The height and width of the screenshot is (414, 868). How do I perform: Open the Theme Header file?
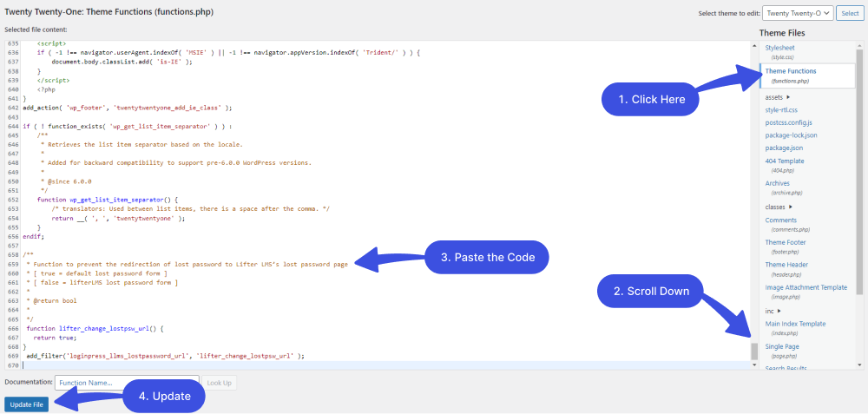tap(786, 264)
